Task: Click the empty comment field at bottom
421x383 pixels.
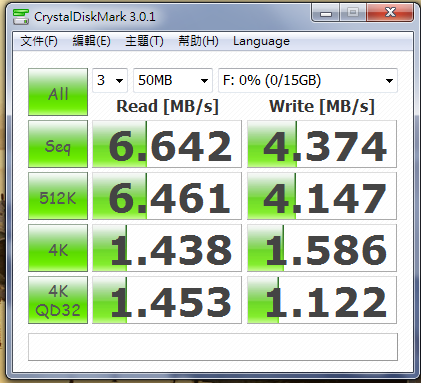Action: 213,347
